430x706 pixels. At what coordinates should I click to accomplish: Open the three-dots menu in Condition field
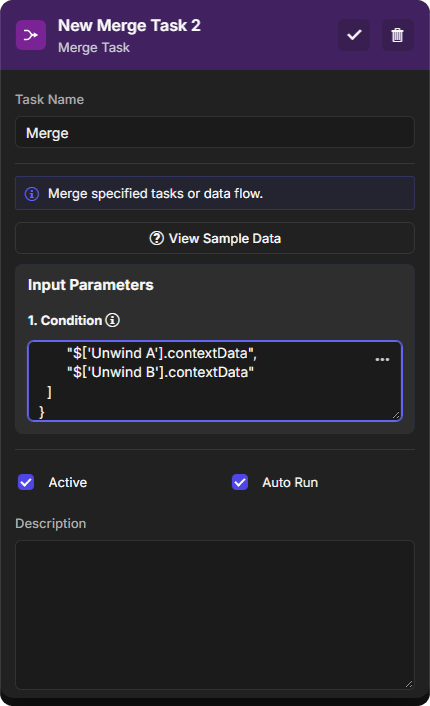pos(382,359)
